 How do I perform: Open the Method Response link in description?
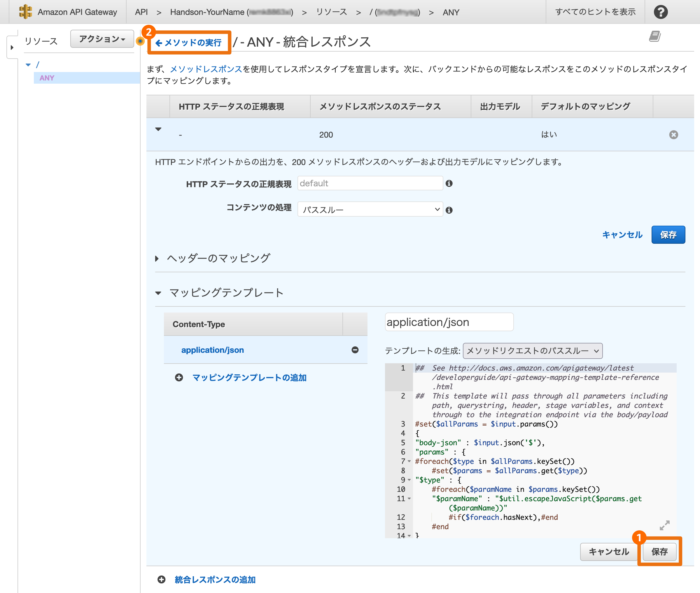pos(206,69)
